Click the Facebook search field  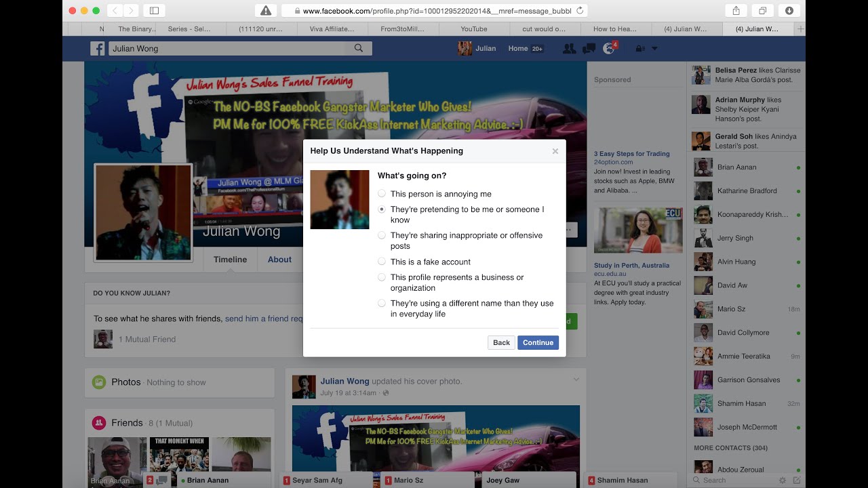point(227,49)
